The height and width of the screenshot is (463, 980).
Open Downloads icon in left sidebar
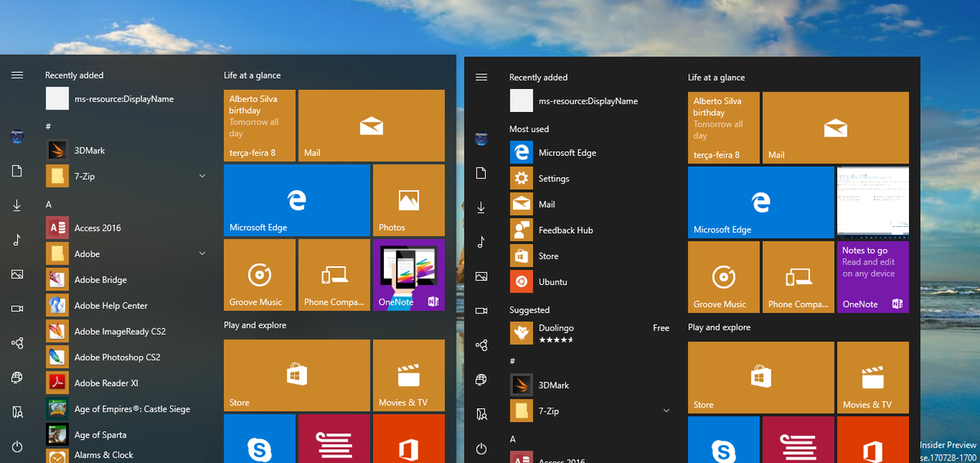(17, 205)
